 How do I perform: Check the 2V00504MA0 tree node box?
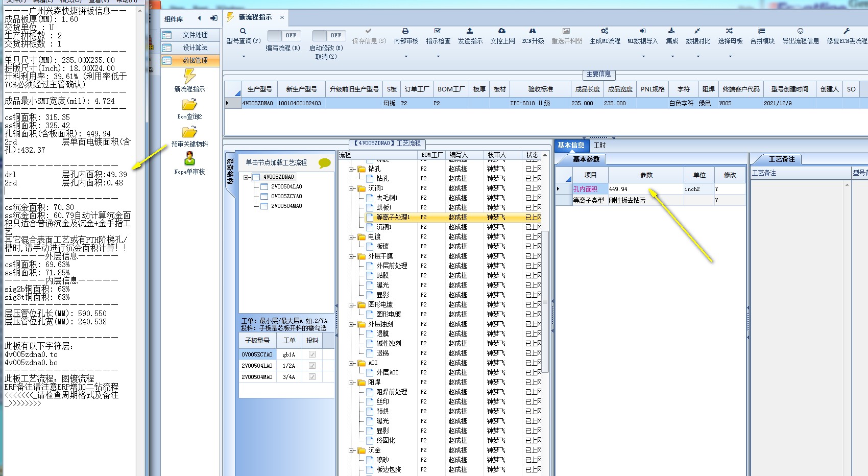coord(264,206)
